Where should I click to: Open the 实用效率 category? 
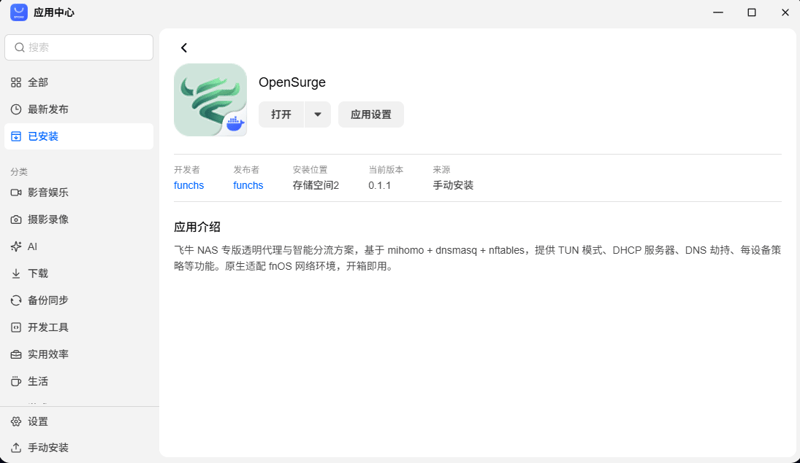point(79,354)
